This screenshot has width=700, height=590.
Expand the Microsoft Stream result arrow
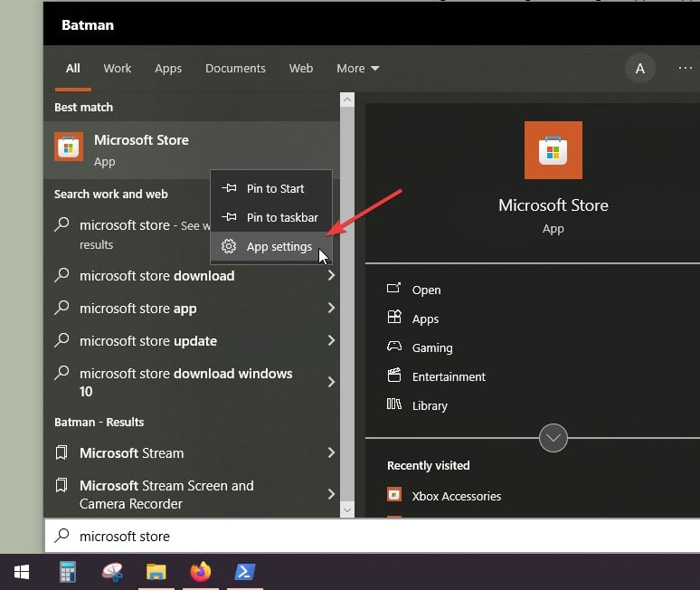pyautogui.click(x=331, y=452)
